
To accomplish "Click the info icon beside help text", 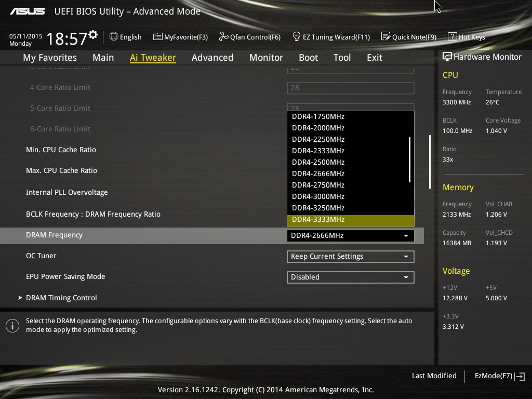I will click(x=12, y=326).
